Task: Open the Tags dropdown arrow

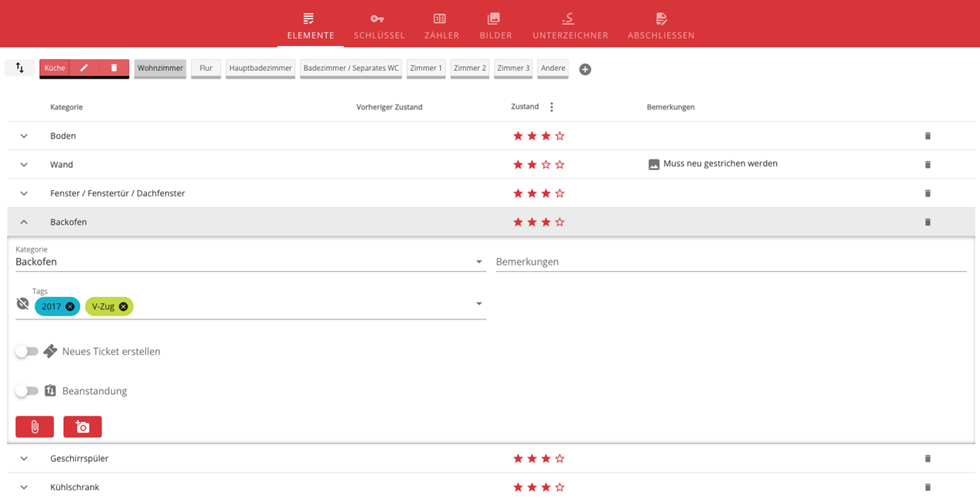Action: point(479,304)
